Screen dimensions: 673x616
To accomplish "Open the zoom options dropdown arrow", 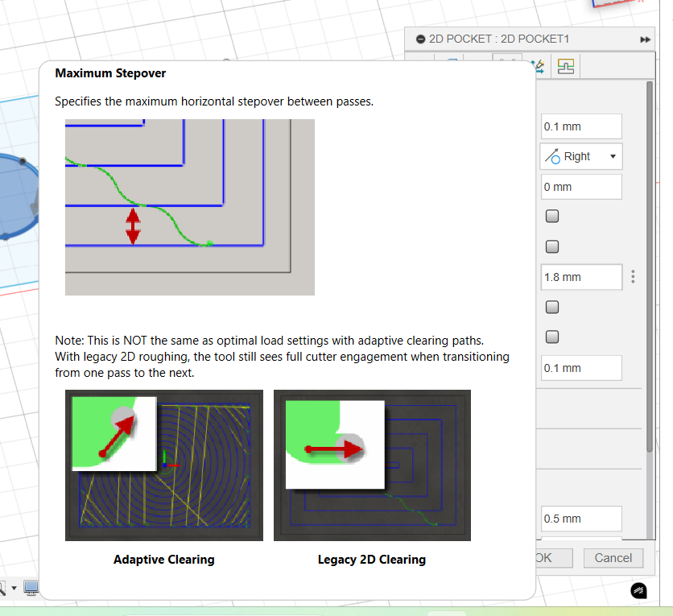I will pos(14,588).
